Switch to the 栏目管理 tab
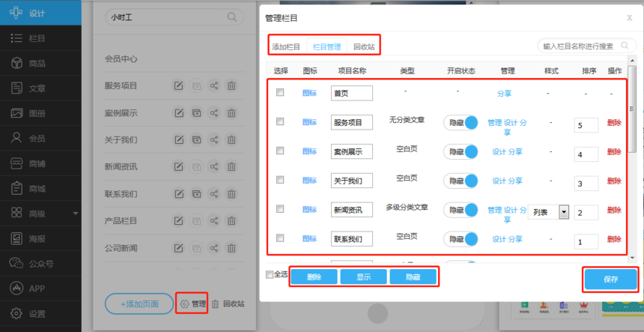 click(x=327, y=47)
